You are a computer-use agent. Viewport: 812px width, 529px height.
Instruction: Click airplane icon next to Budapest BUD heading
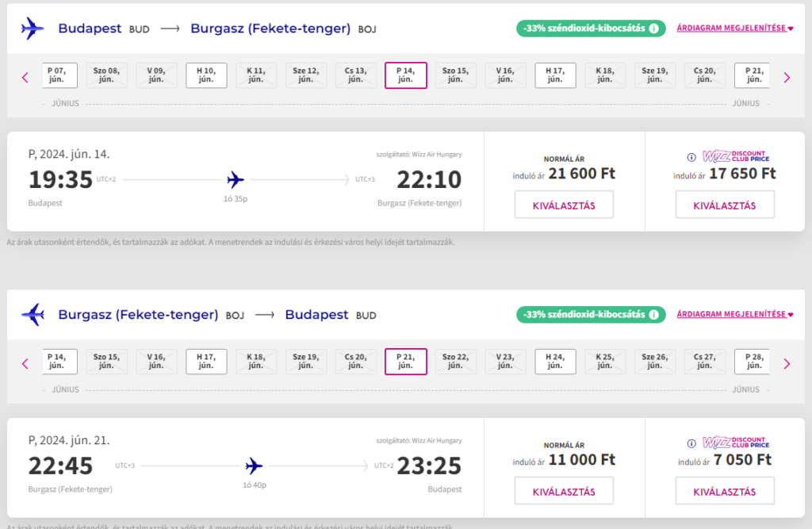click(33, 29)
